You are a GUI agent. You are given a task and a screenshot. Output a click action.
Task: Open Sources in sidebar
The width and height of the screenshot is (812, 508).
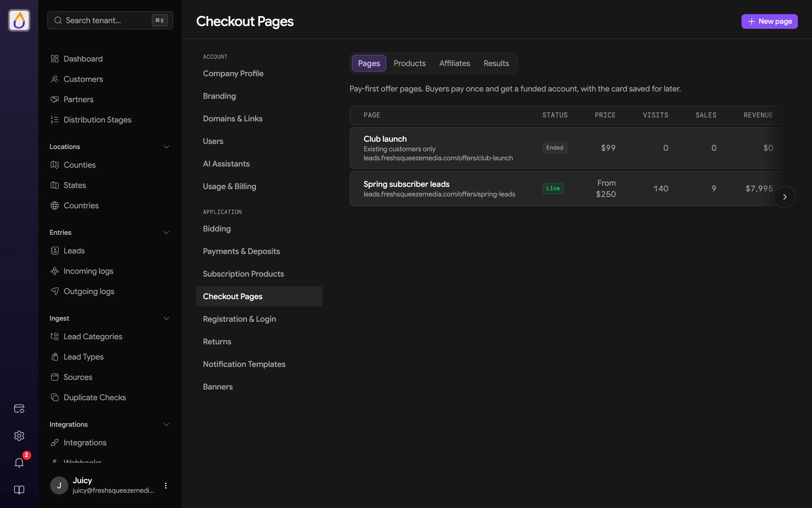(110, 377)
